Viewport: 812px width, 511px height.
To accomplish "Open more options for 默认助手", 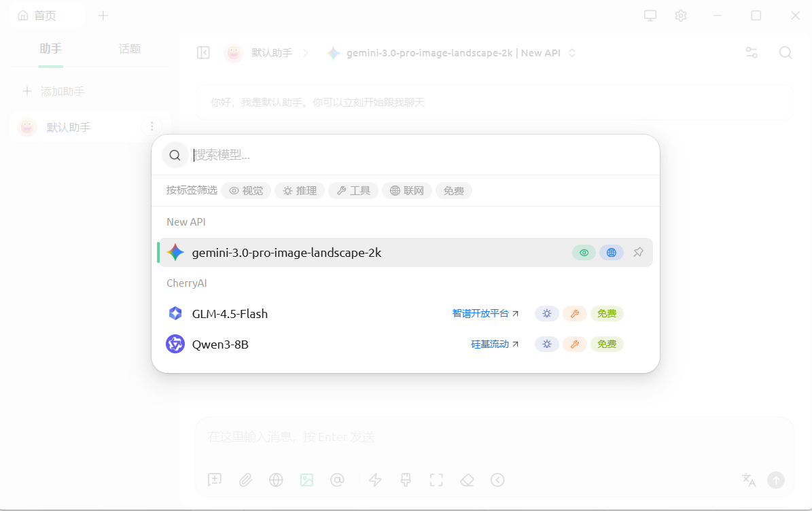I will coord(152,126).
